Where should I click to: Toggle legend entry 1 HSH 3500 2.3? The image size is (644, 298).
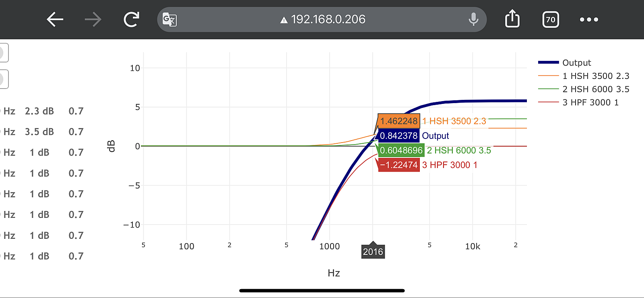(x=584, y=76)
